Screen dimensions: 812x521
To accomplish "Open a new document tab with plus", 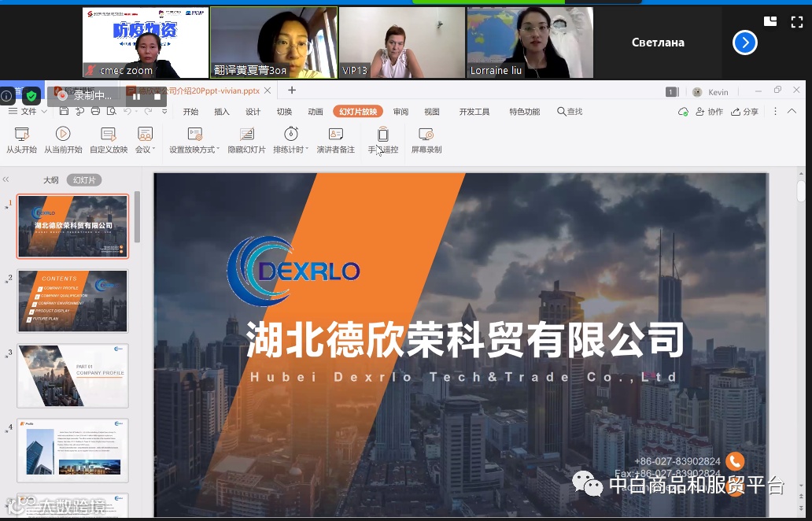I will point(292,91).
